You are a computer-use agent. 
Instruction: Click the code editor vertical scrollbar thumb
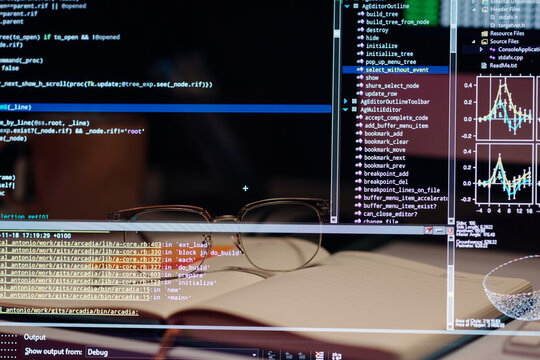(x=336, y=33)
